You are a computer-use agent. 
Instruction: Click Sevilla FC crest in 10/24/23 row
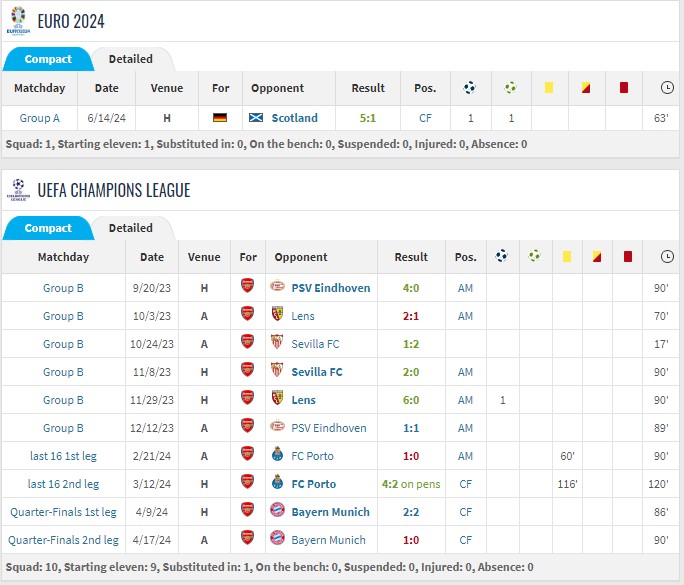pyautogui.click(x=277, y=342)
